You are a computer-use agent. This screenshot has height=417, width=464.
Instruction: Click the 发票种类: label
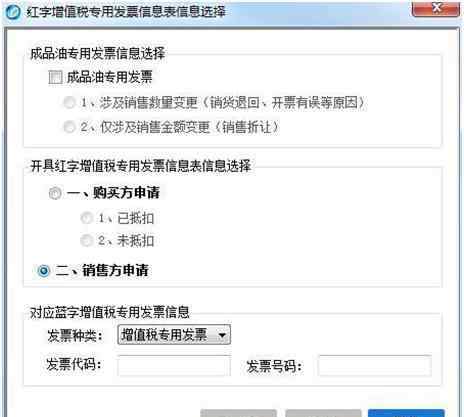tap(75, 335)
